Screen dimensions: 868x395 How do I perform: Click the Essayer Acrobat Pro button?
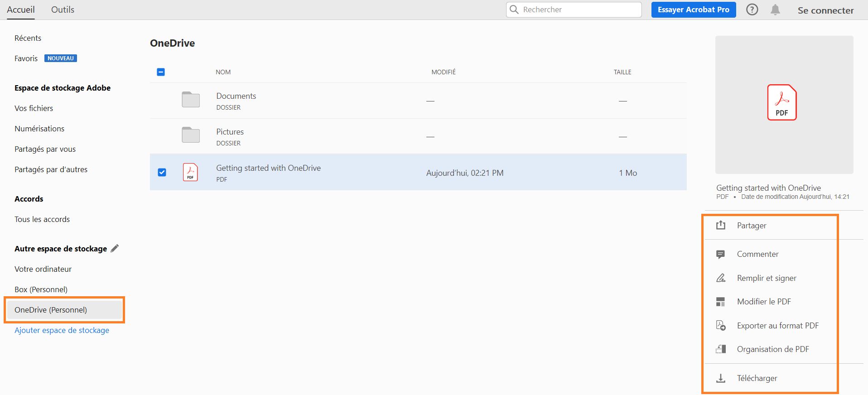pyautogui.click(x=693, y=10)
